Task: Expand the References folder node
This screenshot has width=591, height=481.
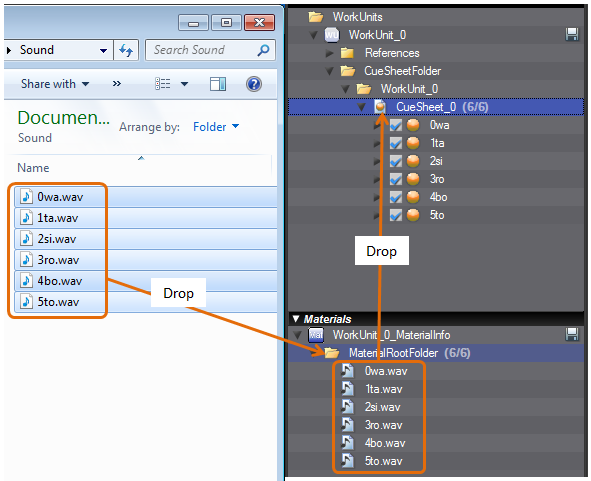Action: point(330,53)
